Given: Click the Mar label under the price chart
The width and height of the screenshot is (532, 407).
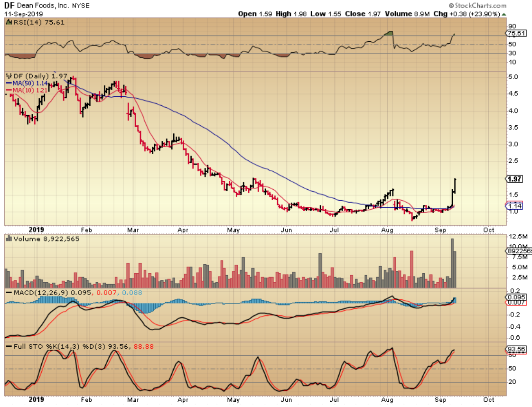Looking at the screenshot, I should click(x=133, y=230).
